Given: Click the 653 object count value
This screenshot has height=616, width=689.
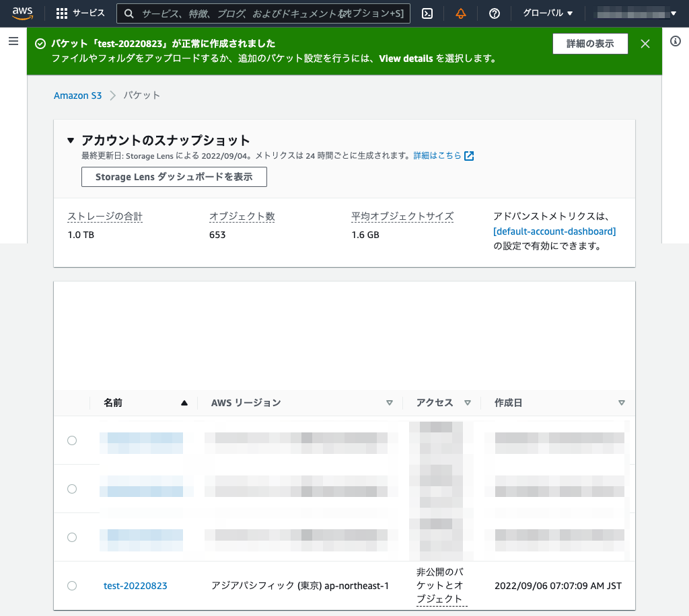Looking at the screenshot, I should point(217,235).
